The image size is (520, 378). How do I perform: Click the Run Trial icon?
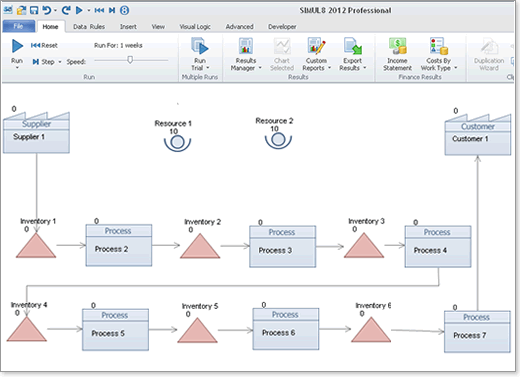[x=200, y=46]
